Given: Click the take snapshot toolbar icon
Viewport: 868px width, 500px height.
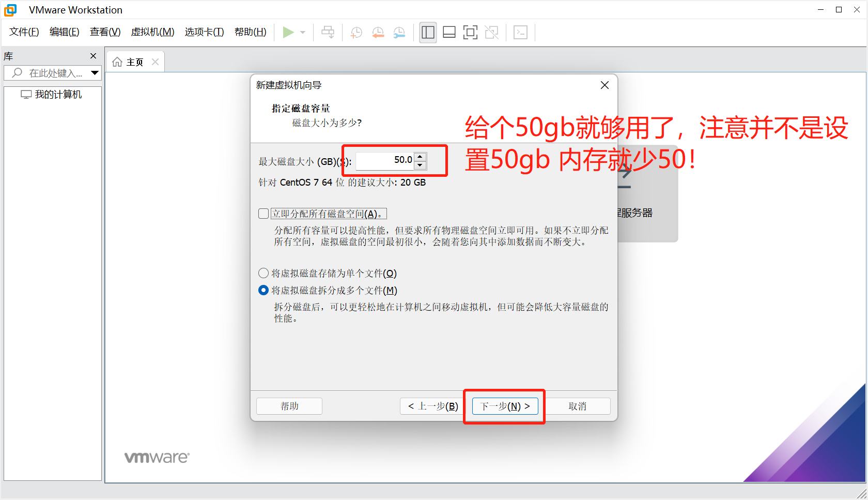Looking at the screenshot, I should click(356, 33).
